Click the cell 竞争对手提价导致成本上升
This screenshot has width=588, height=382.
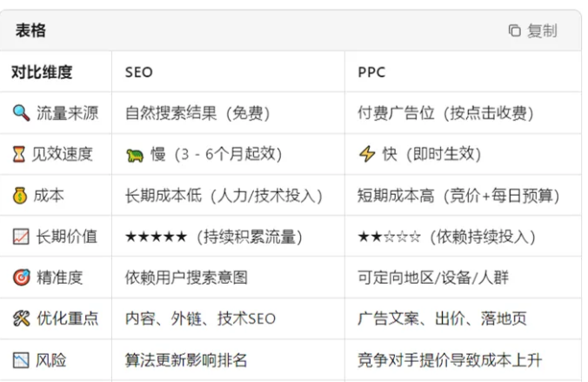pyautogui.click(x=451, y=359)
